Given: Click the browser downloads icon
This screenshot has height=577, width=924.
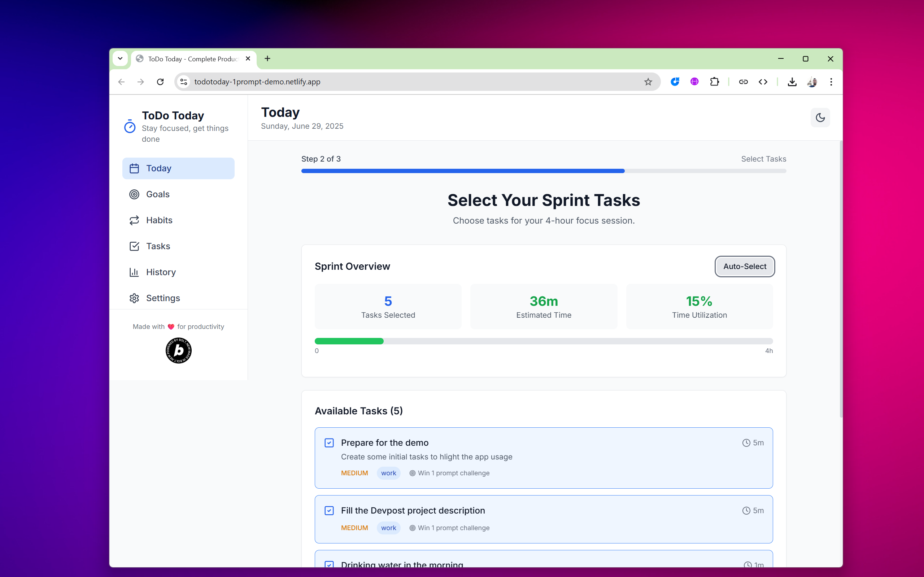Looking at the screenshot, I should [x=792, y=82].
